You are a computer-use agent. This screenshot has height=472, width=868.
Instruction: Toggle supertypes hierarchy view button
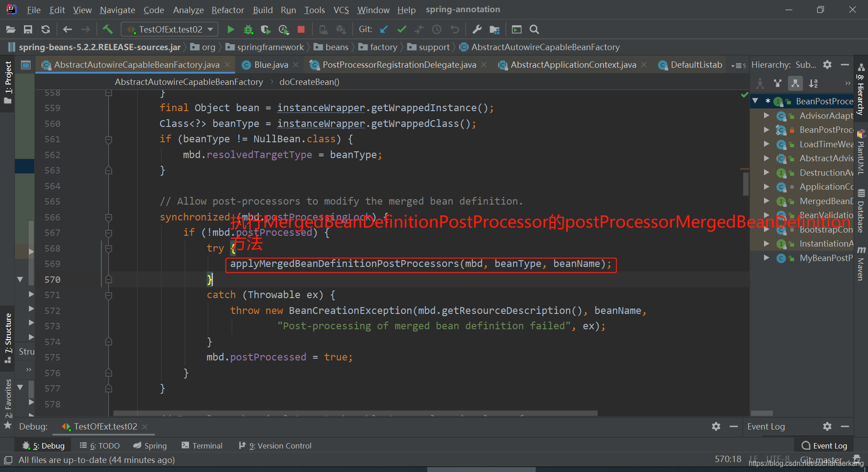[778, 83]
